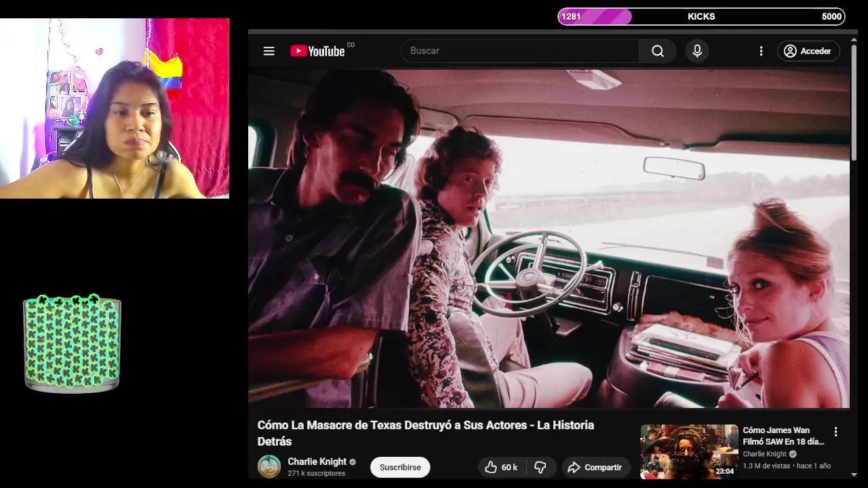This screenshot has width=868, height=488.
Task: Click the magnifying glass search button
Action: tap(658, 51)
